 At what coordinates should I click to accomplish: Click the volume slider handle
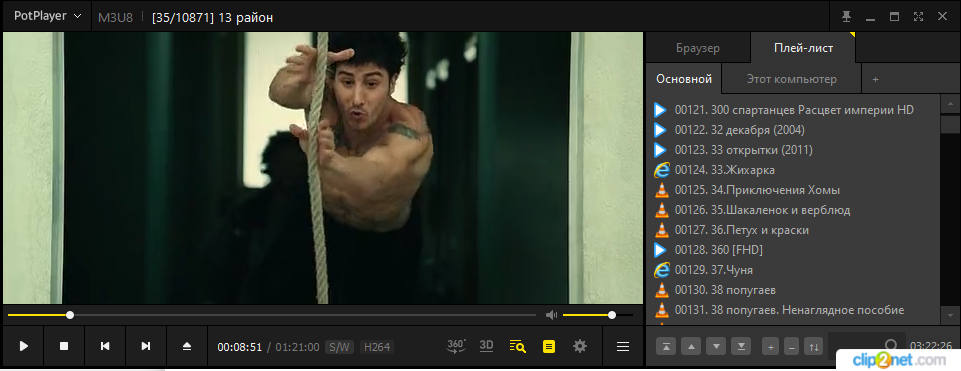click(612, 315)
